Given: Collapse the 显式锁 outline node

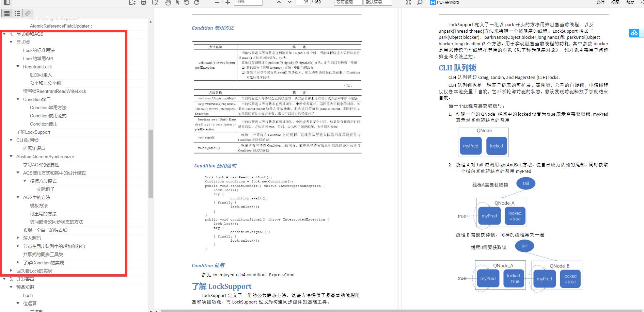Looking at the screenshot, I should [11, 42].
